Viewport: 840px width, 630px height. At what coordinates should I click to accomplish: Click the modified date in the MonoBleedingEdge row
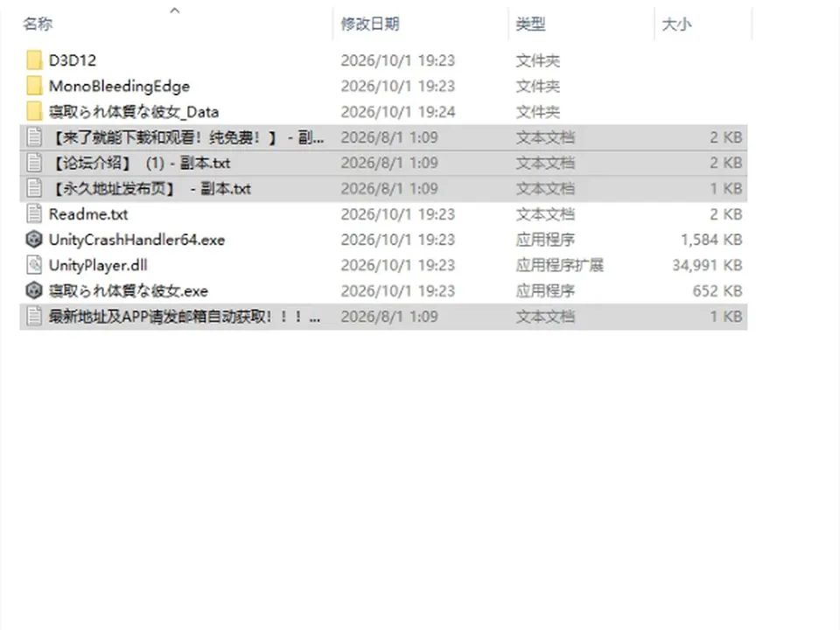coord(398,86)
